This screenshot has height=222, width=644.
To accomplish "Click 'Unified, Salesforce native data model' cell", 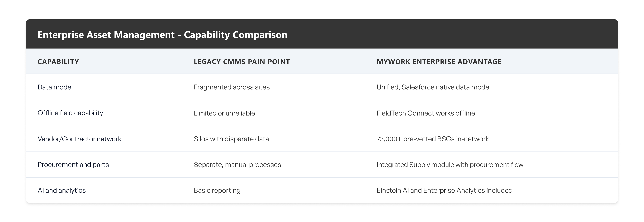I will [433, 87].
